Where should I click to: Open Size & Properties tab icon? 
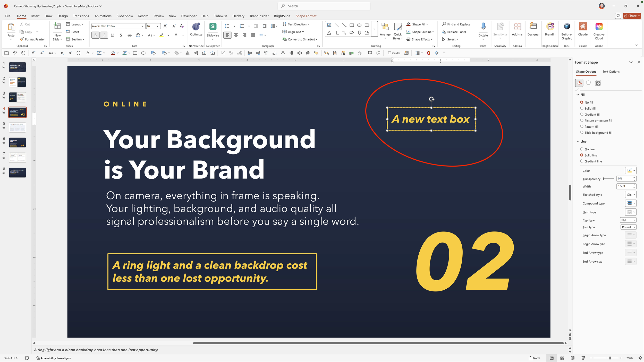click(598, 83)
